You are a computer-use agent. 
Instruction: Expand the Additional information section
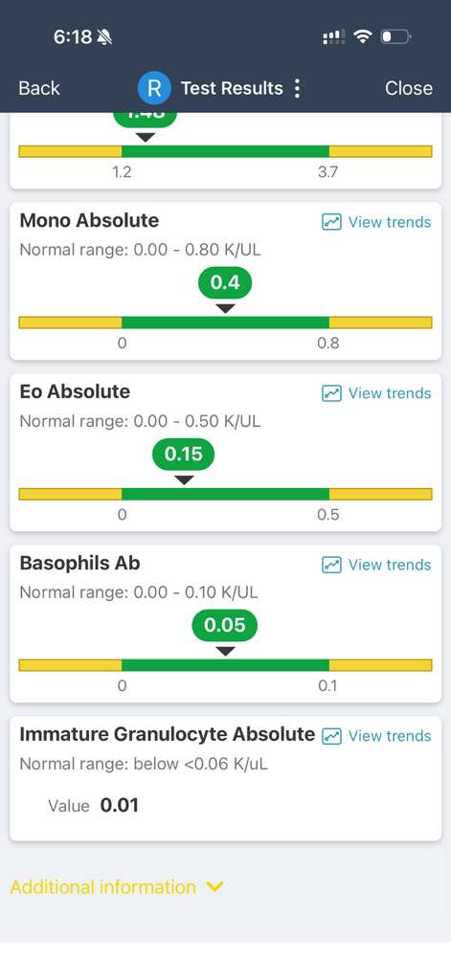pos(117,887)
